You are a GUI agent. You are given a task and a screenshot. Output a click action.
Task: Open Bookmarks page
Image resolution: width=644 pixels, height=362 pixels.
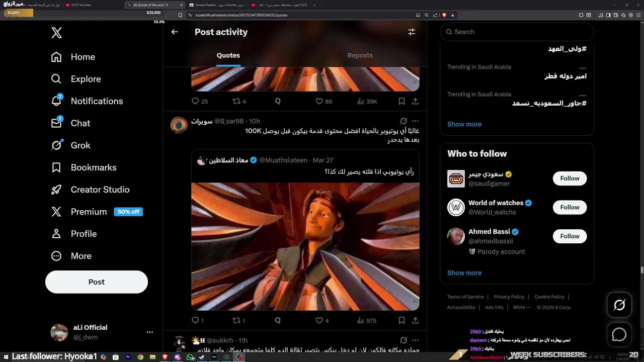click(x=84, y=167)
